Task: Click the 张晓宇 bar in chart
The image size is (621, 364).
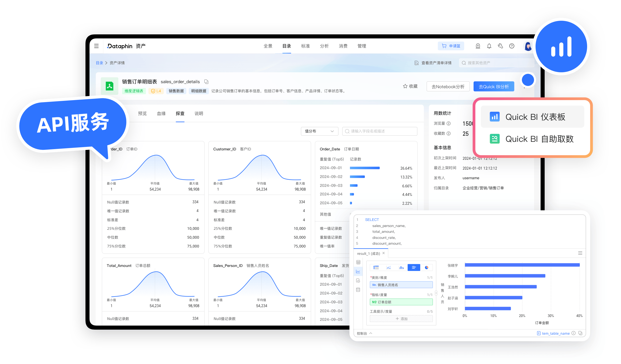Action: click(x=522, y=265)
